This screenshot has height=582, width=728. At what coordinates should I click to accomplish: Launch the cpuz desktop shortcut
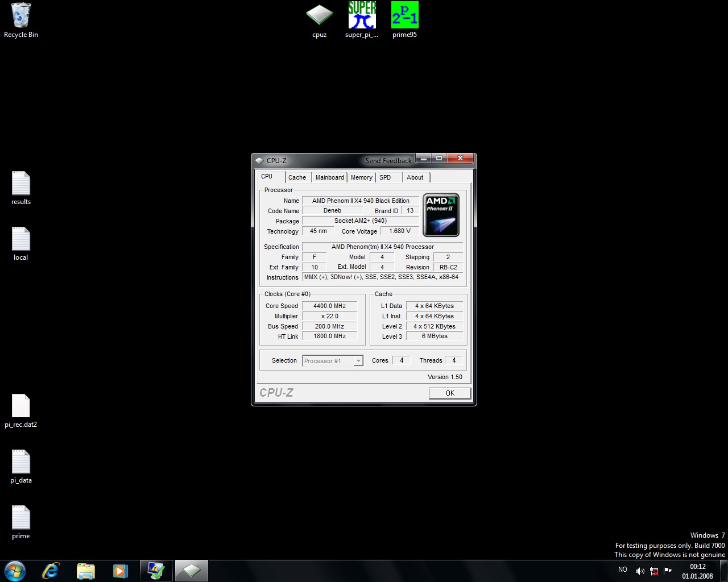pos(319,20)
